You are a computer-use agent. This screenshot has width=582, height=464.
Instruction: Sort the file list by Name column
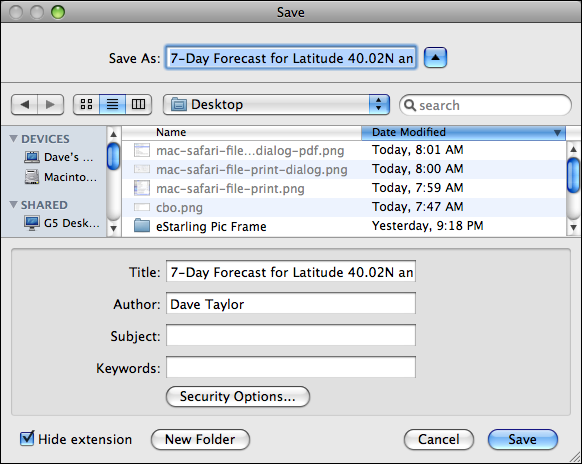coord(242,132)
